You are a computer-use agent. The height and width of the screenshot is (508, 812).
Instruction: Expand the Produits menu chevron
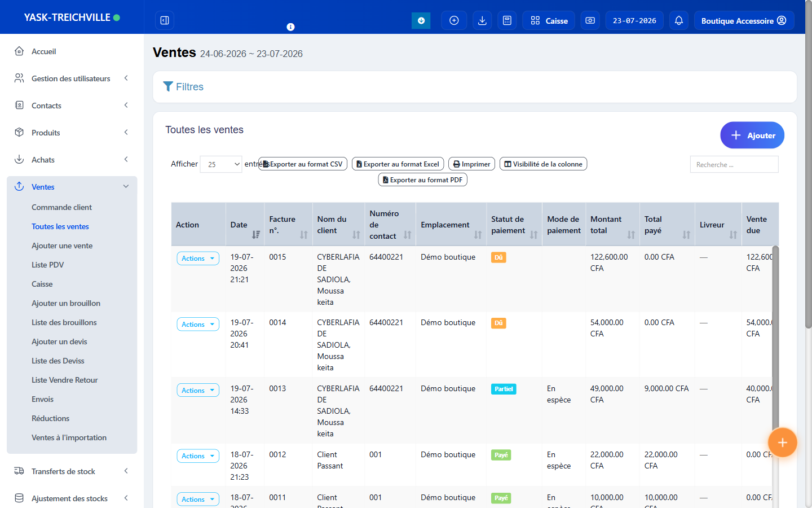tap(126, 133)
